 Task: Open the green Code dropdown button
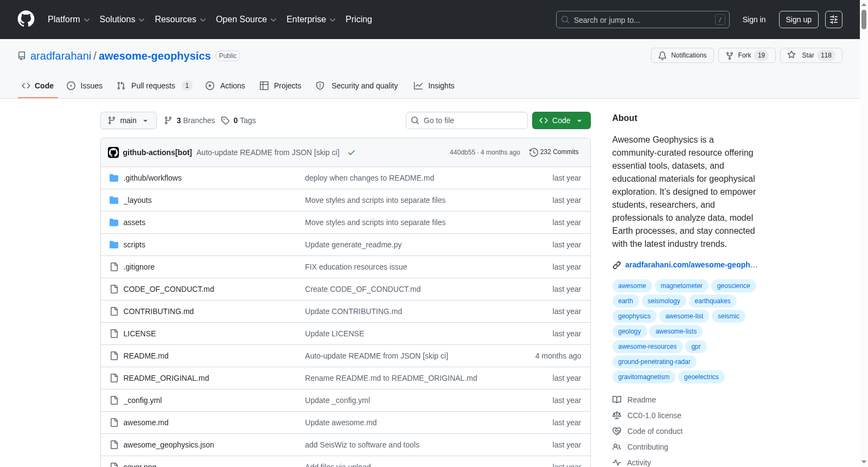561,120
